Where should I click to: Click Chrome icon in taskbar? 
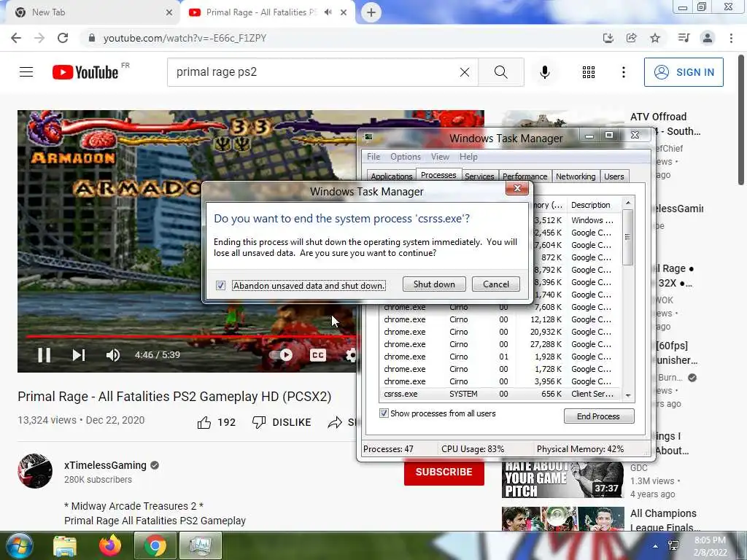[155, 545]
